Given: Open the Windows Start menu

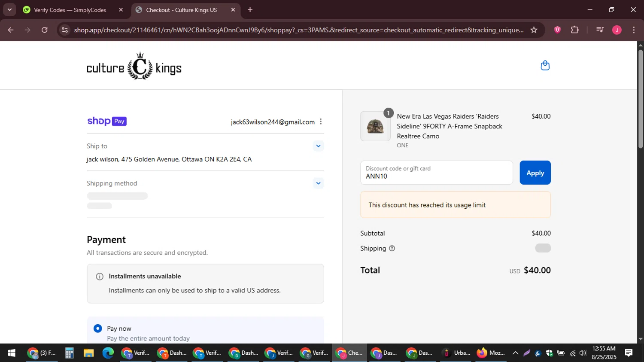Looking at the screenshot, I should pos(12,353).
